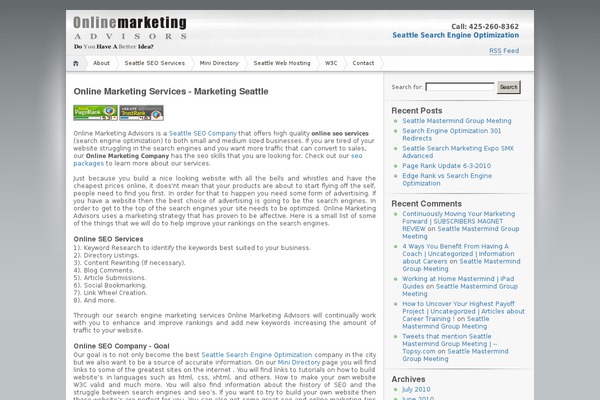The height and width of the screenshot is (400, 600).
Task: Open the Contact page
Action: point(363,63)
